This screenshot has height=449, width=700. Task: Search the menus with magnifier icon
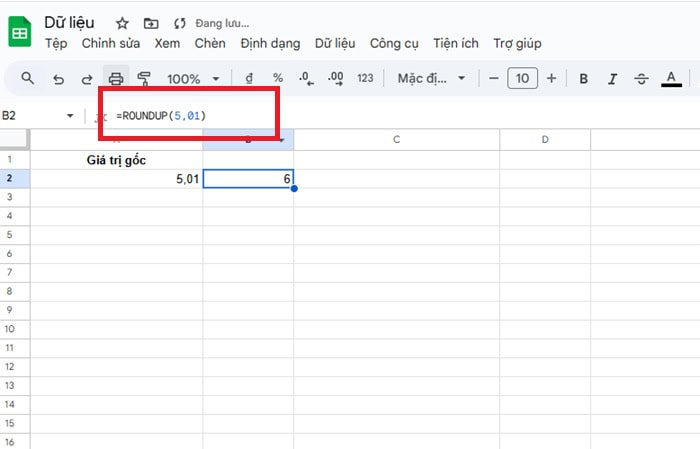pyautogui.click(x=28, y=79)
